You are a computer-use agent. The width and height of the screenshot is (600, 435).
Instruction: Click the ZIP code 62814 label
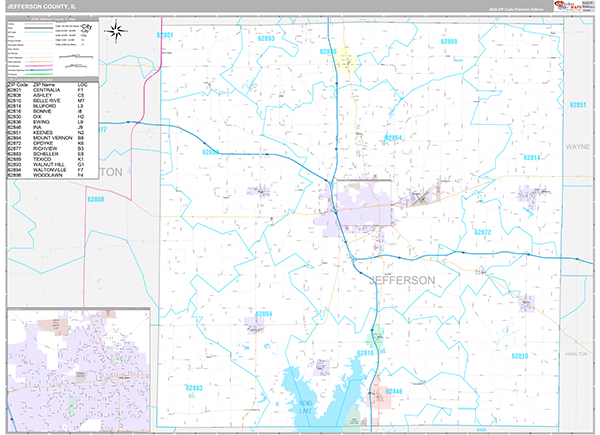pos(532,158)
